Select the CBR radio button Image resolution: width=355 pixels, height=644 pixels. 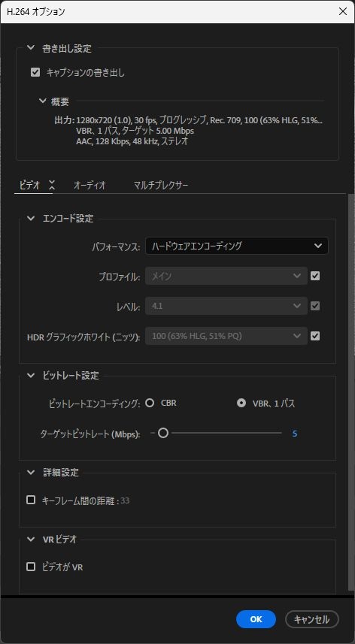click(x=150, y=403)
